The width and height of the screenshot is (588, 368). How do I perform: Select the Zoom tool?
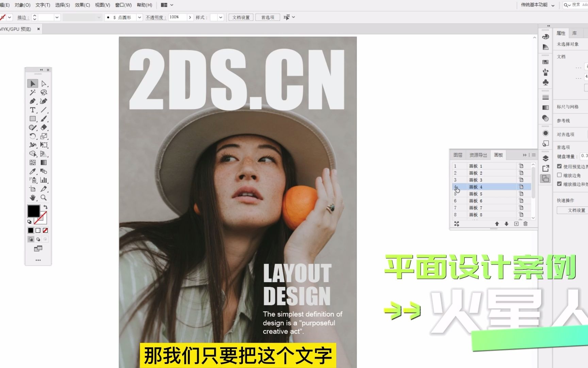pyautogui.click(x=44, y=198)
